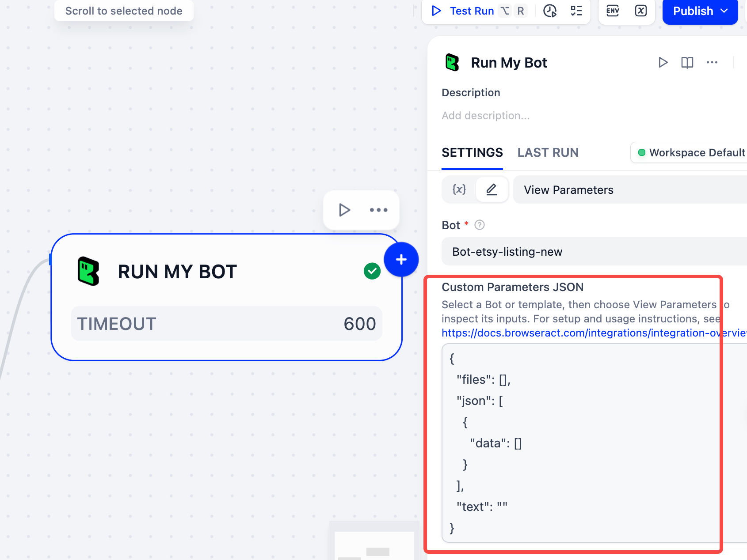Open the panel's more options ellipsis
Viewport: 747px width, 560px height.
point(712,63)
